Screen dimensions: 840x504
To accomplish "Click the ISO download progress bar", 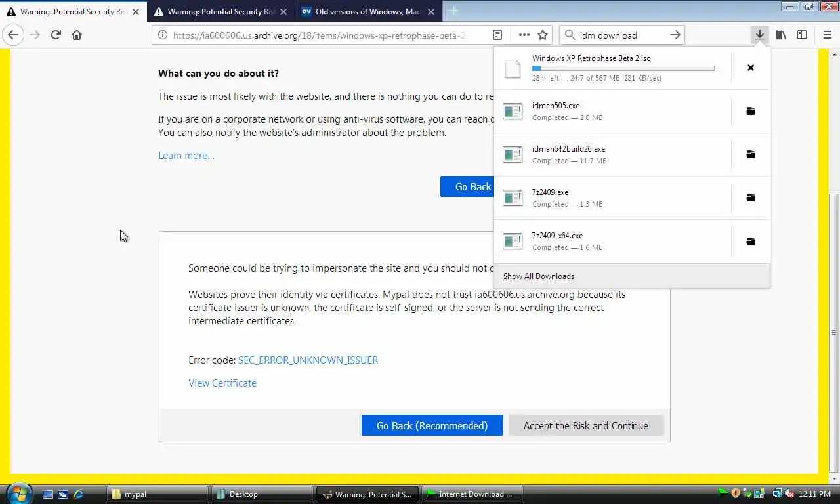I will point(623,68).
